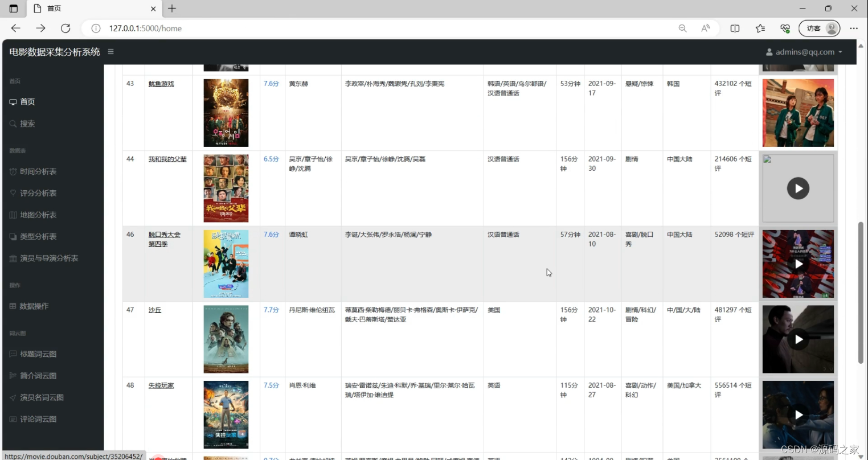Click the 演员与导演分析表 sidebar icon
868x460 pixels.
click(x=13, y=258)
